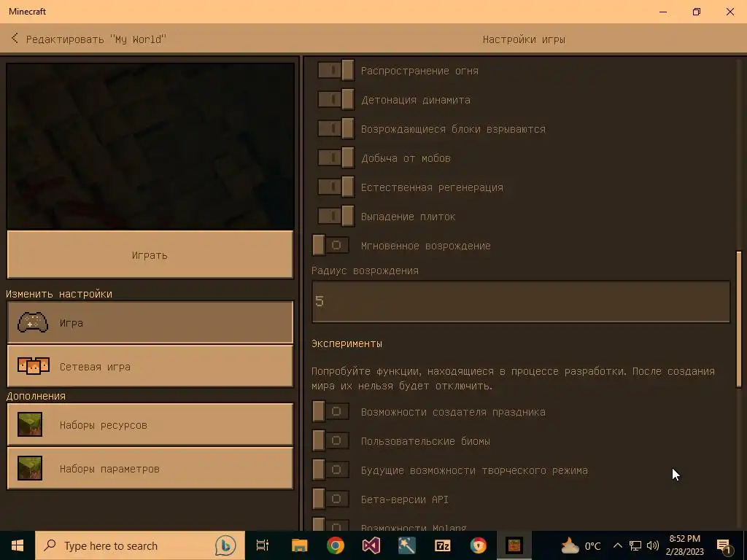
Task: Click the Дополнения label
Action: (x=36, y=396)
